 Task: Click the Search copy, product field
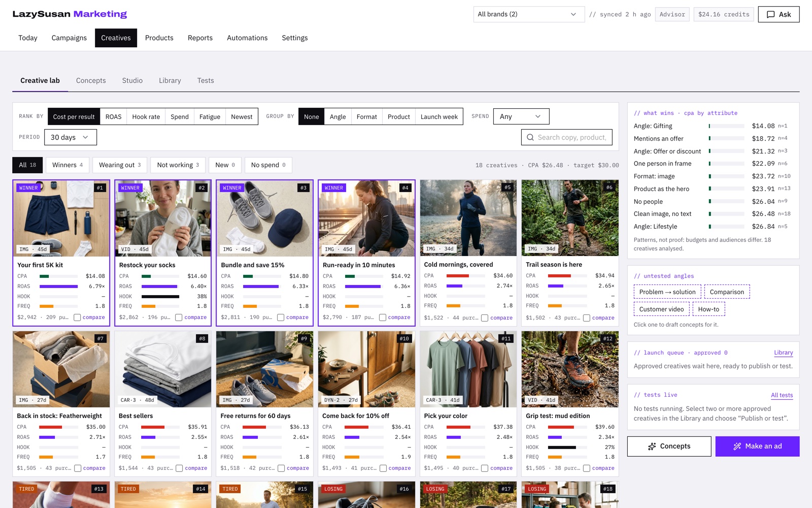pyautogui.click(x=567, y=137)
